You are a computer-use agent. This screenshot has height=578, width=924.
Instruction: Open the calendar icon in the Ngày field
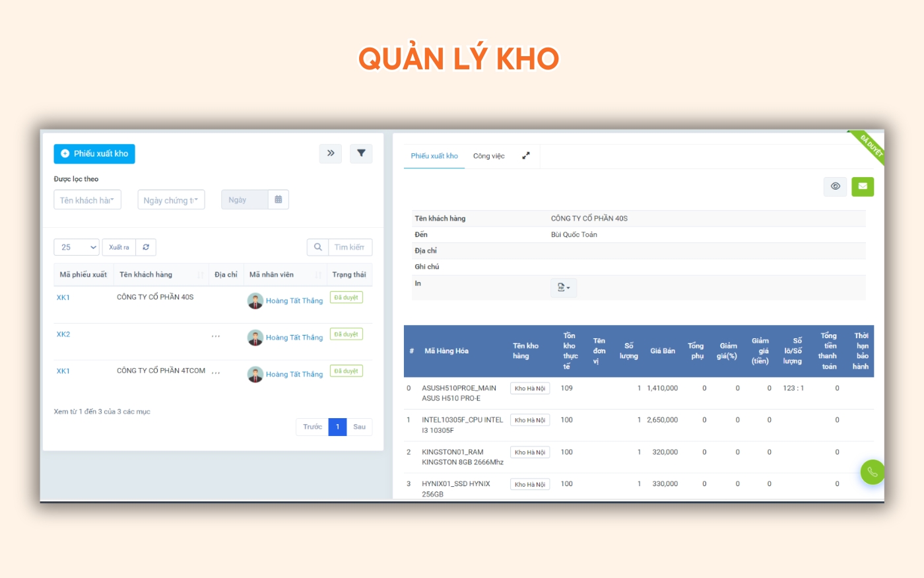(x=280, y=199)
